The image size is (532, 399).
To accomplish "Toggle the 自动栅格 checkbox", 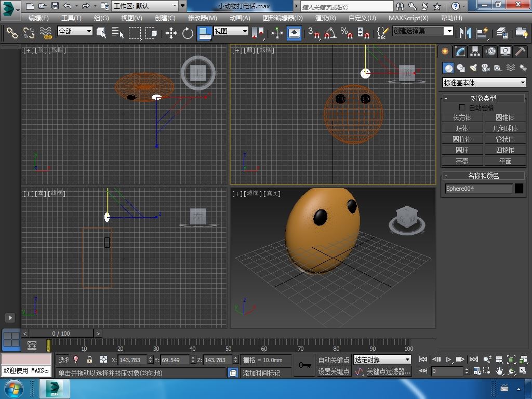I will pyautogui.click(x=462, y=107).
